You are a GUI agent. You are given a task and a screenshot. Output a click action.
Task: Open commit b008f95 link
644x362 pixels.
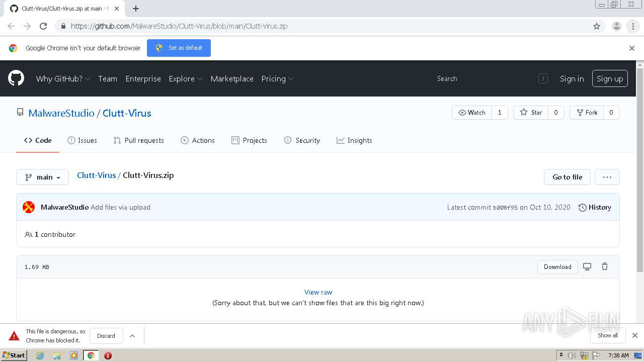505,207
